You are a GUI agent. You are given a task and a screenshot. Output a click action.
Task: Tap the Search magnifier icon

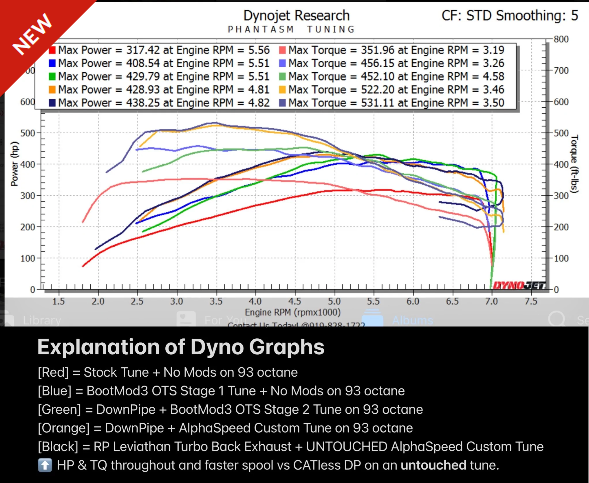(556, 319)
